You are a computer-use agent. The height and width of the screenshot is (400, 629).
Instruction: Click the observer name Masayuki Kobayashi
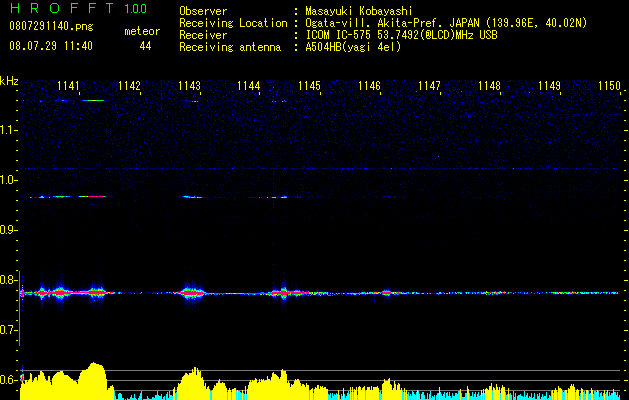tap(359, 11)
